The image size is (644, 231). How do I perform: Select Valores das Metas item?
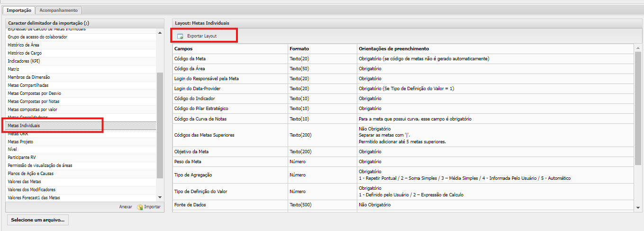click(24, 182)
